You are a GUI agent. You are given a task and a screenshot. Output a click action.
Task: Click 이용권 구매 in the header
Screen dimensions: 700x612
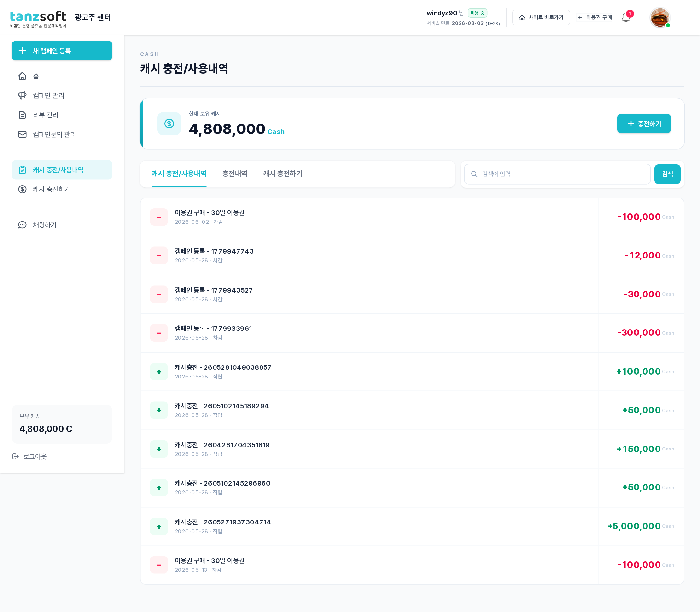click(x=595, y=18)
